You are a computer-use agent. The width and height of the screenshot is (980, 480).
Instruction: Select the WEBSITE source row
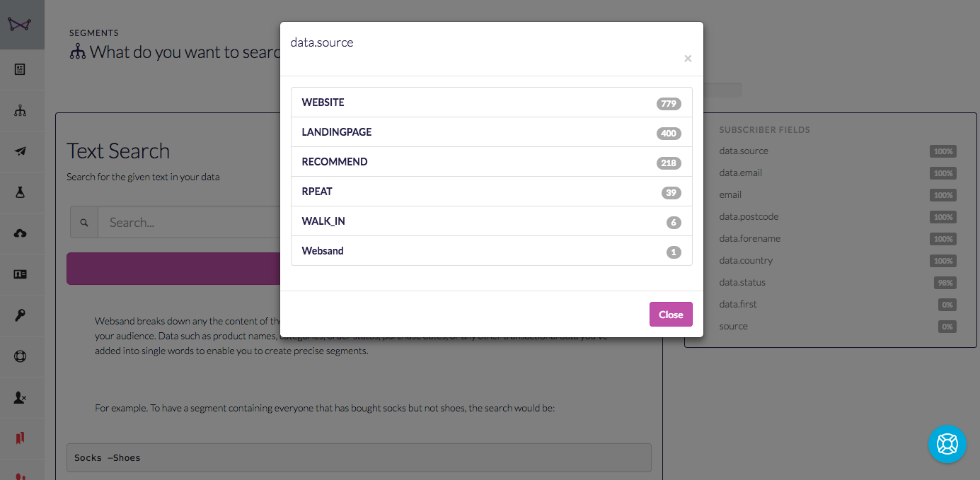[491, 103]
